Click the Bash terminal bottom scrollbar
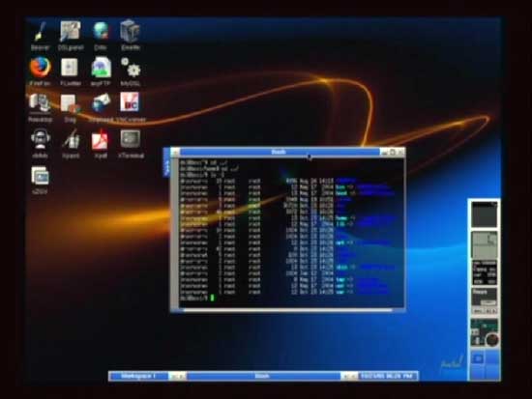Image resolution: width=532 pixels, height=399 pixels. pos(287,310)
